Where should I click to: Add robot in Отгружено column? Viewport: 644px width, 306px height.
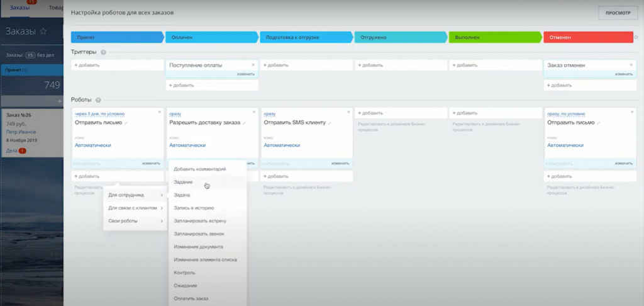(x=401, y=113)
